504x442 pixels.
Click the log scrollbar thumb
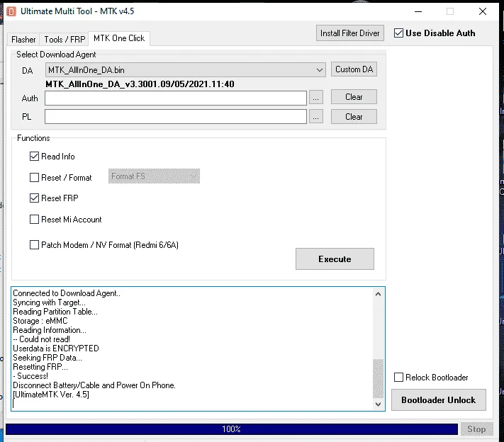pyautogui.click(x=378, y=378)
